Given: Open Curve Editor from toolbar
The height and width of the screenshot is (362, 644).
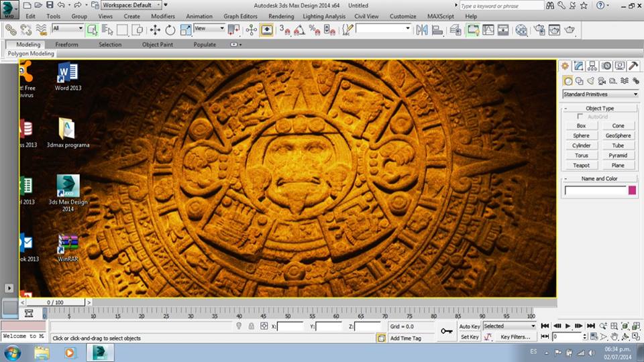Looking at the screenshot, I should pos(488,30).
